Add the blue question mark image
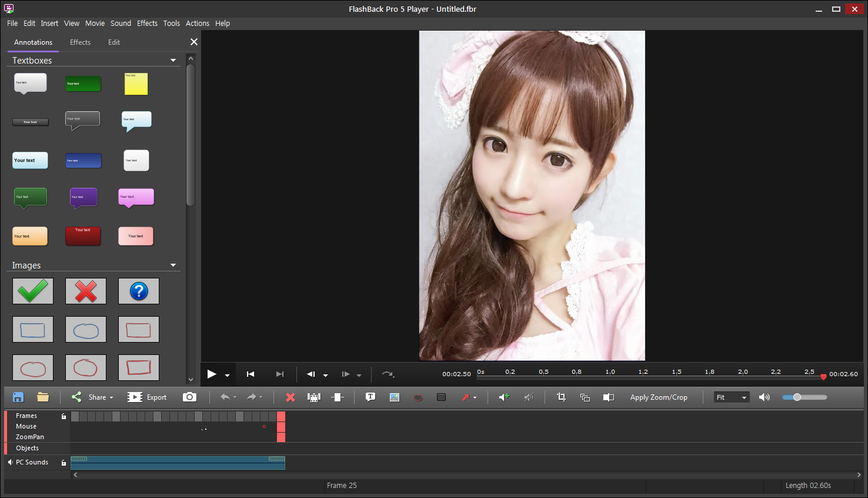Screen dimensions: 868x498 click(139, 291)
